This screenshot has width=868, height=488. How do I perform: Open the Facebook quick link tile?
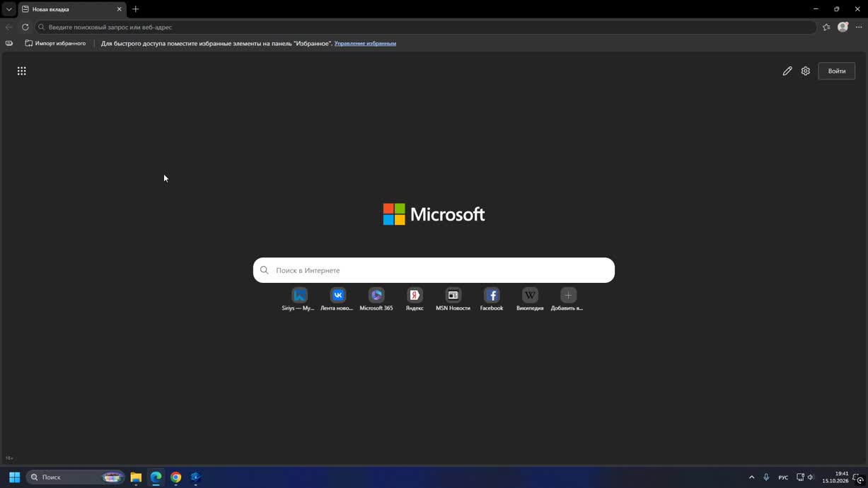click(x=492, y=299)
